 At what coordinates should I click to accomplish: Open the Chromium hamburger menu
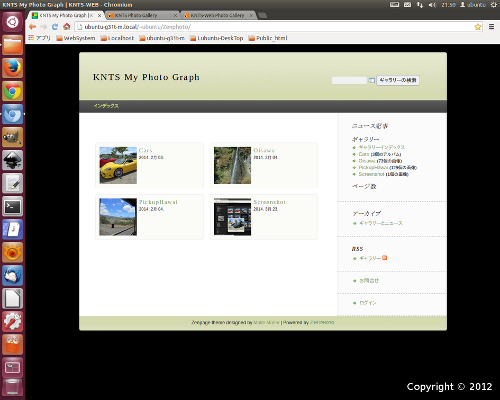(491, 27)
